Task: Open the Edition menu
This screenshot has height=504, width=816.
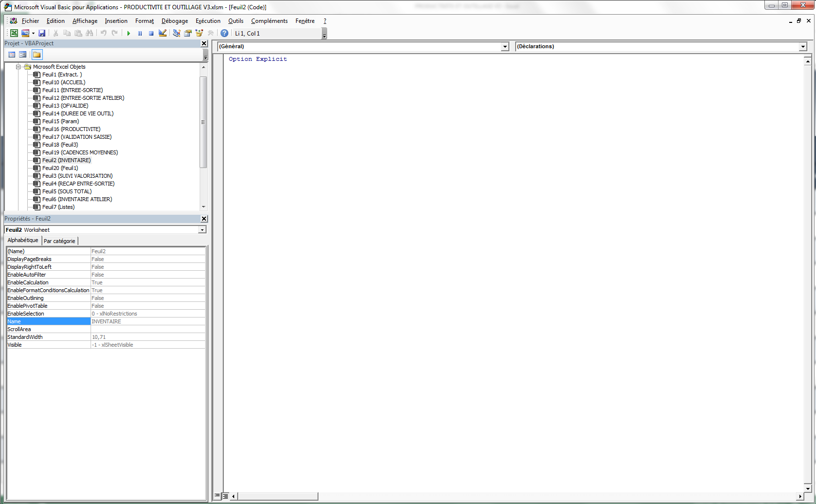Action: (56, 21)
